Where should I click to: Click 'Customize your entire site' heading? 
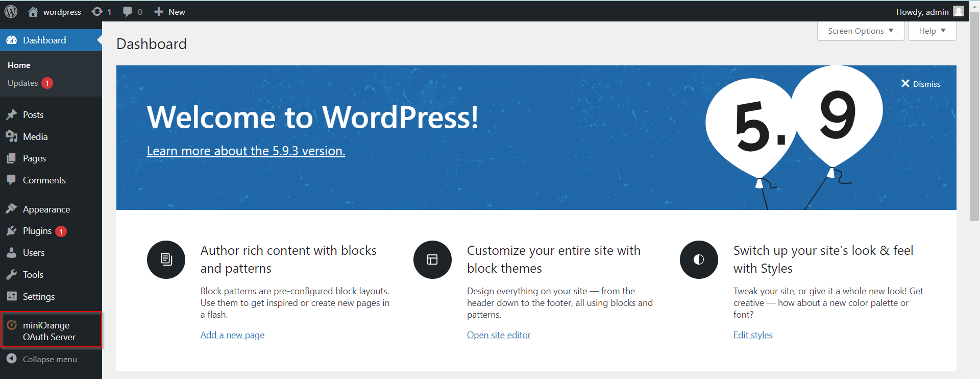(x=554, y=259)
